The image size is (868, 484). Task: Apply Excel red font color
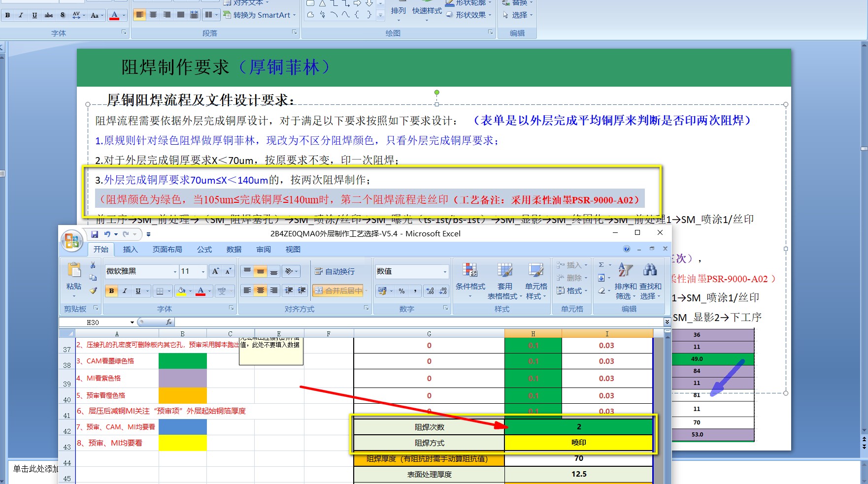200,291
